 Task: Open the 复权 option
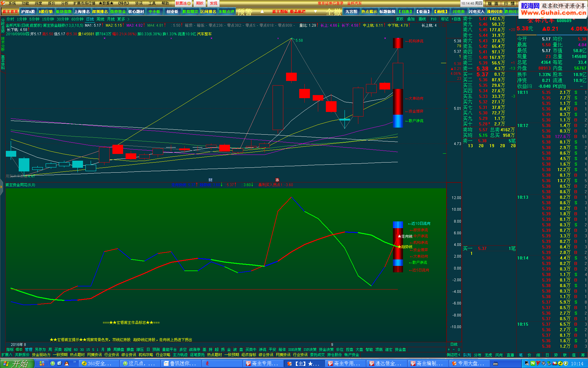point(400,19)
